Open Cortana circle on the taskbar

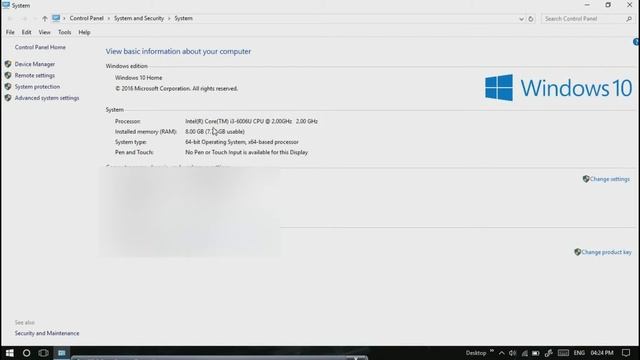(26, 353)
